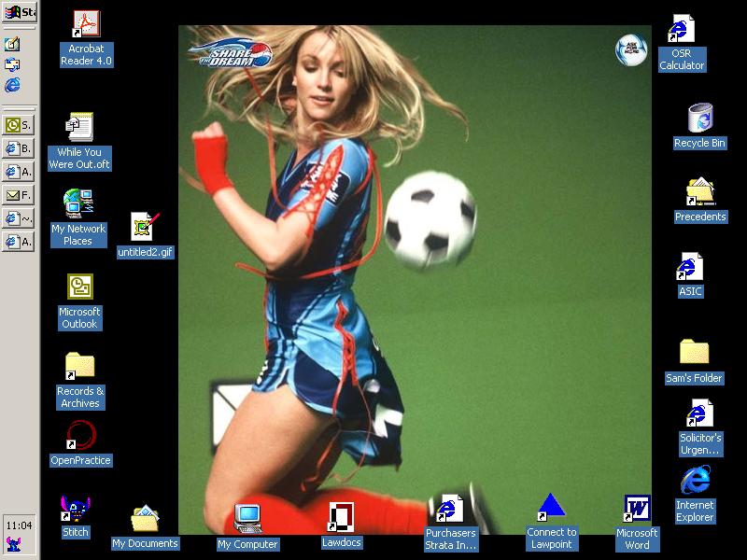
Task: Open the Lawdocs desktop icon
Action: click(341, 517)
